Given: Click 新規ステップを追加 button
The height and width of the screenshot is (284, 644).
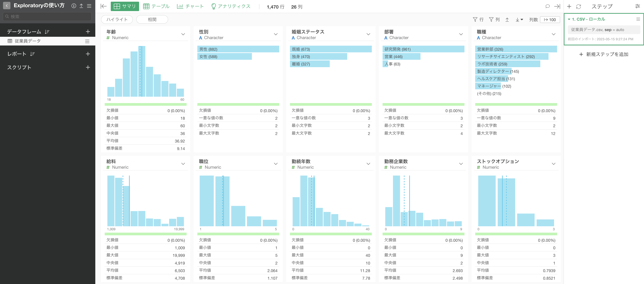Looking at the screenshot, I should 604,55.
